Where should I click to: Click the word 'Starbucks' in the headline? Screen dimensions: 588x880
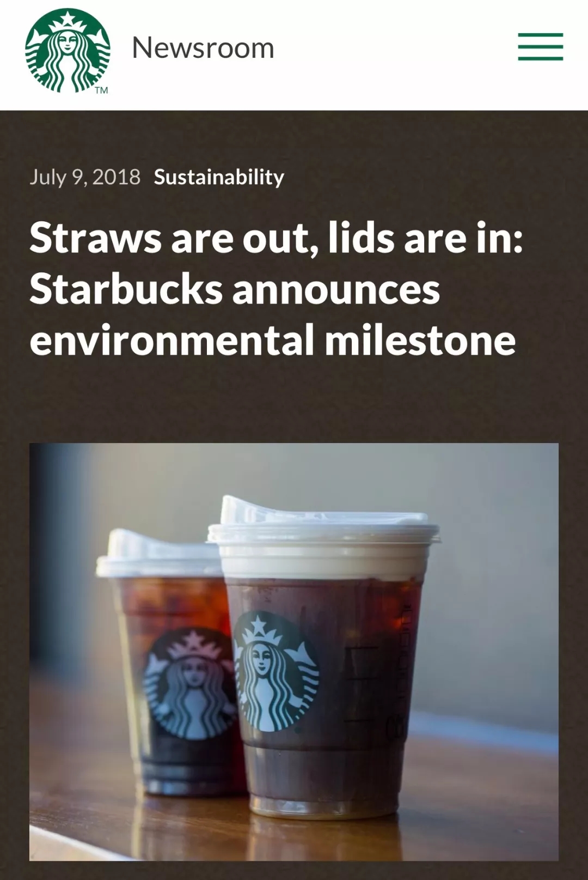[126, 289]
